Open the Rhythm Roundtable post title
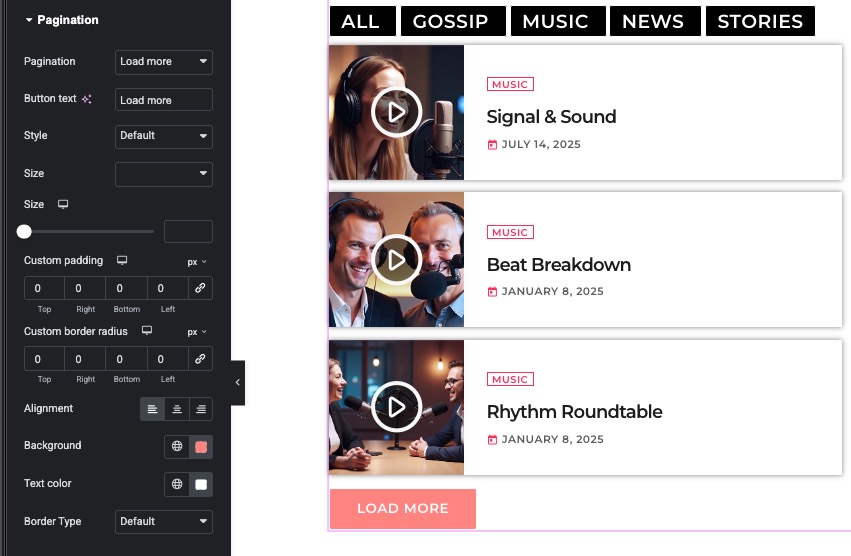 pos(574,412)
